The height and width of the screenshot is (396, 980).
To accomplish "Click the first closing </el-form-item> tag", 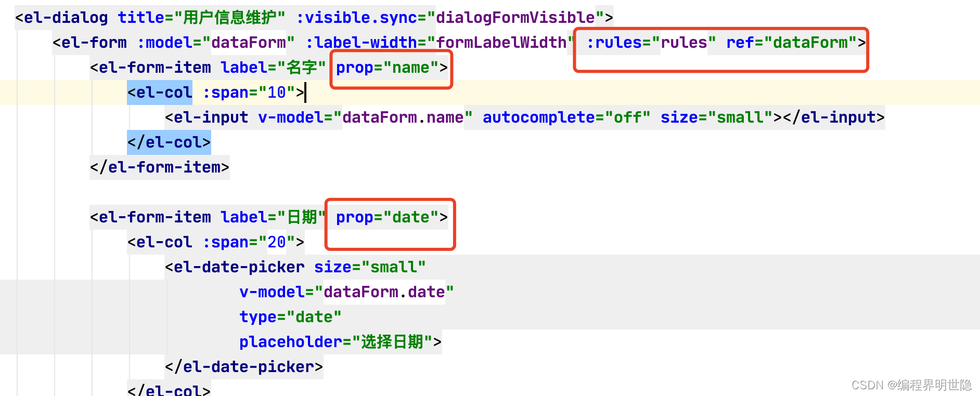I will click(x=160, y=167).
